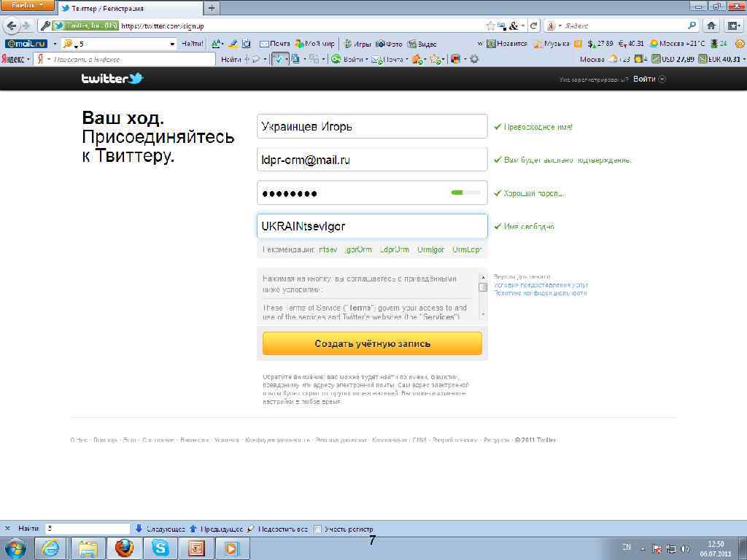Open Фото in the Mail.ru toolbar
The width and height of the screenshot is (747, 560).
tap(390, 44)
